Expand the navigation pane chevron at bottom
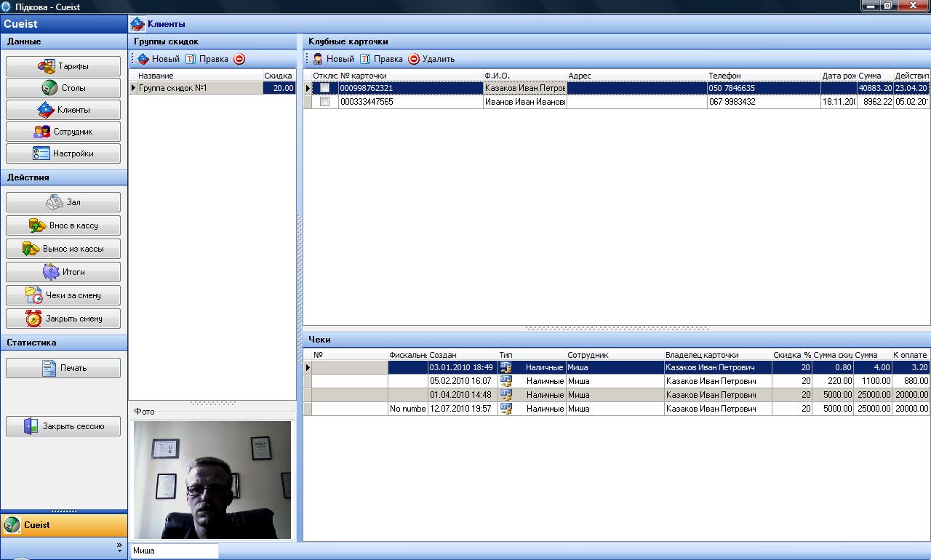 coord(119,546)
